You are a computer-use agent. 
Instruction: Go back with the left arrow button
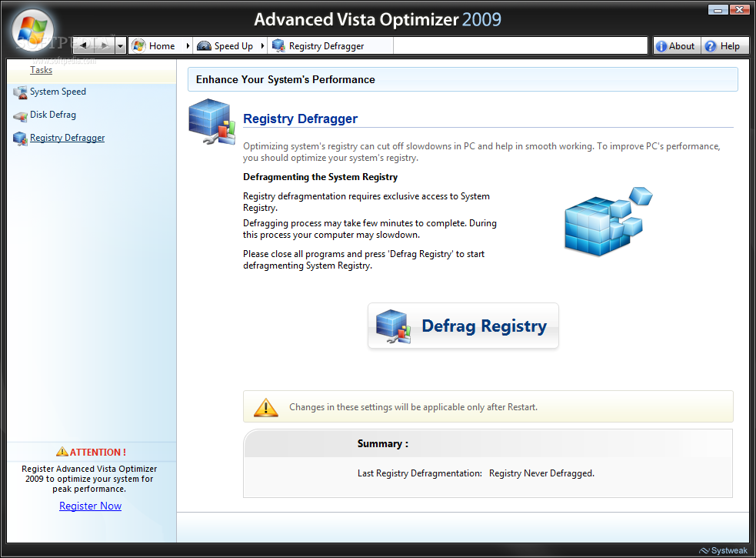(83, 46)
